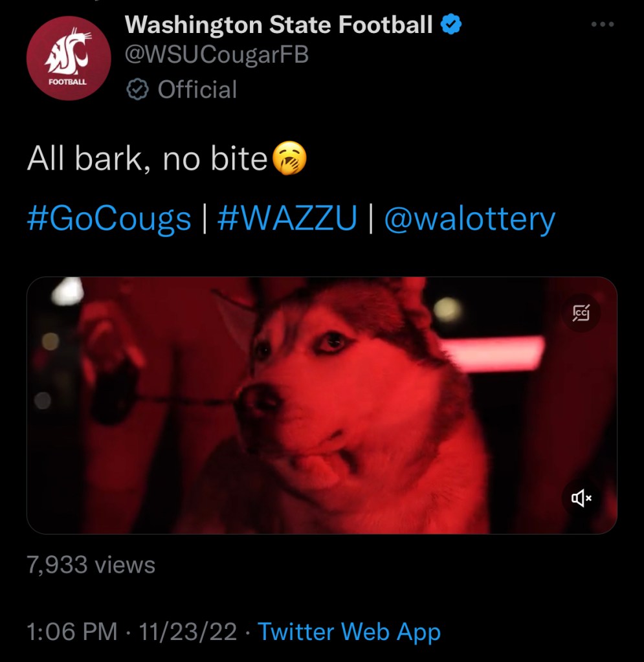The width and height of the screenshot is (644, 662).
Task: Click the 1:06 PM timestamp
Action: [72, 631]
